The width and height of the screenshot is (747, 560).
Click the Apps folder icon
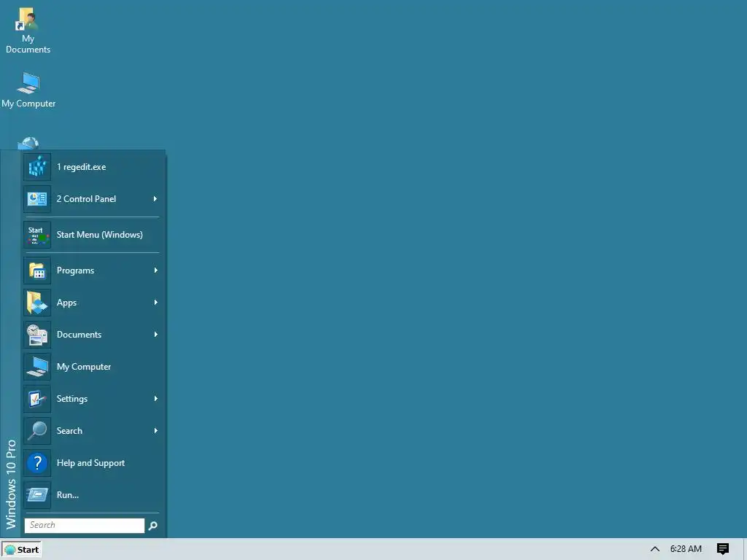coord(37,303)
